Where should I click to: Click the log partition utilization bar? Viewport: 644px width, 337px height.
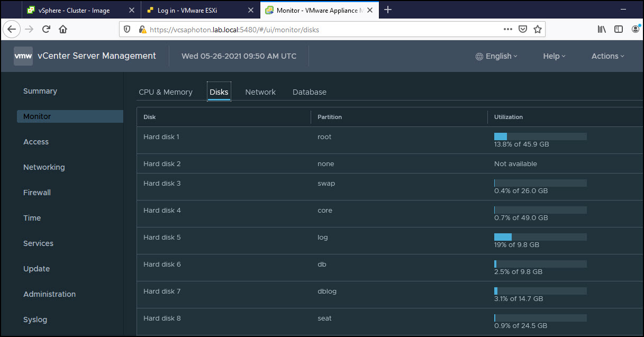coord(540,237)
